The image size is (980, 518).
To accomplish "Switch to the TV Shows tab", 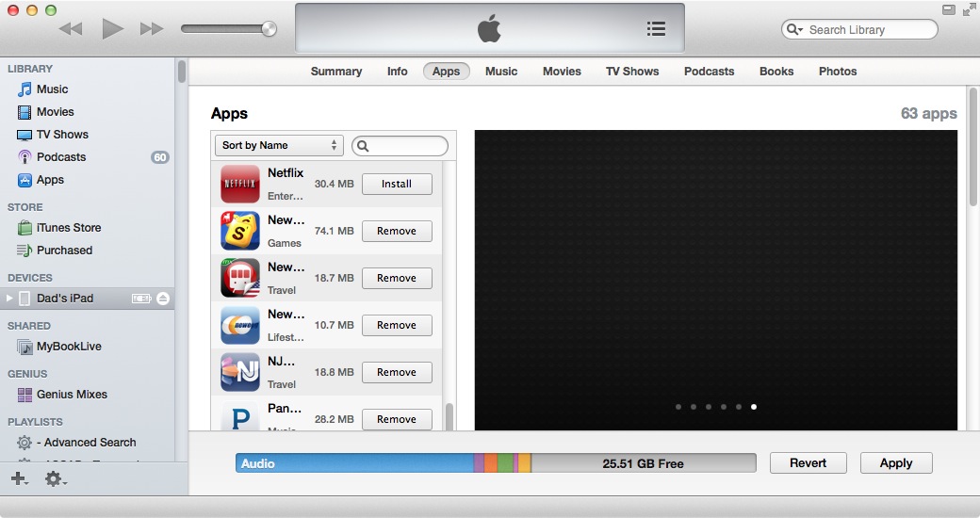I will (632, 72).
